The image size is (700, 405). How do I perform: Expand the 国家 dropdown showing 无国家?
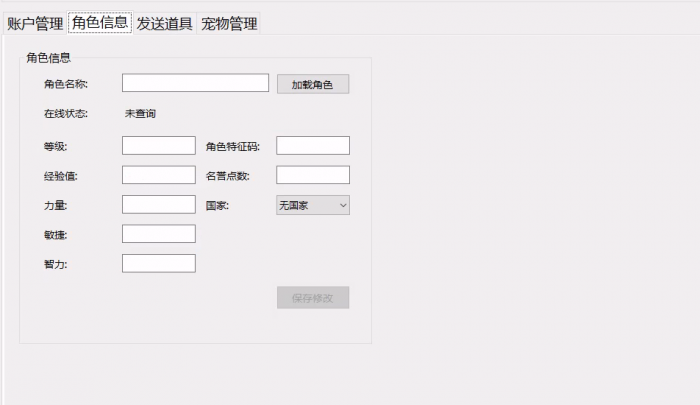(x=313, y=205)
